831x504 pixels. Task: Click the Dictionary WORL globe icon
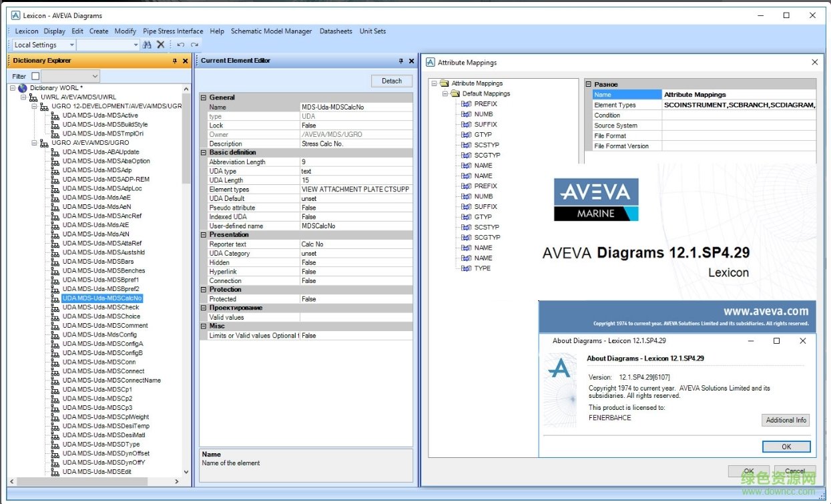coord(23,88)
